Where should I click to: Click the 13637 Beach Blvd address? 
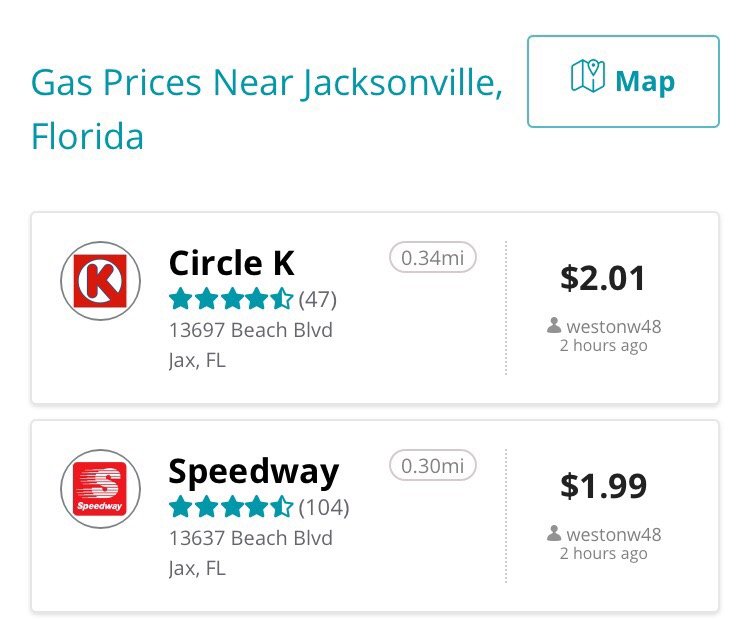(251, 538)
